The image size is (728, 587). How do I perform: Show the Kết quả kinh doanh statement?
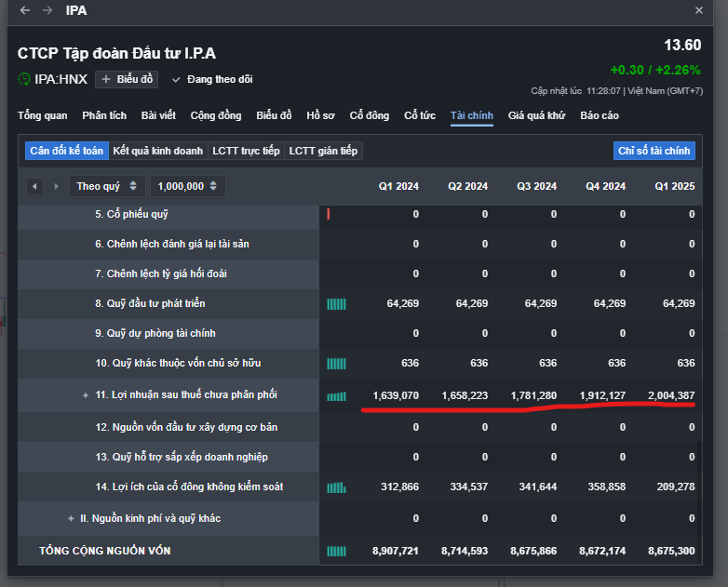(158, 151)
